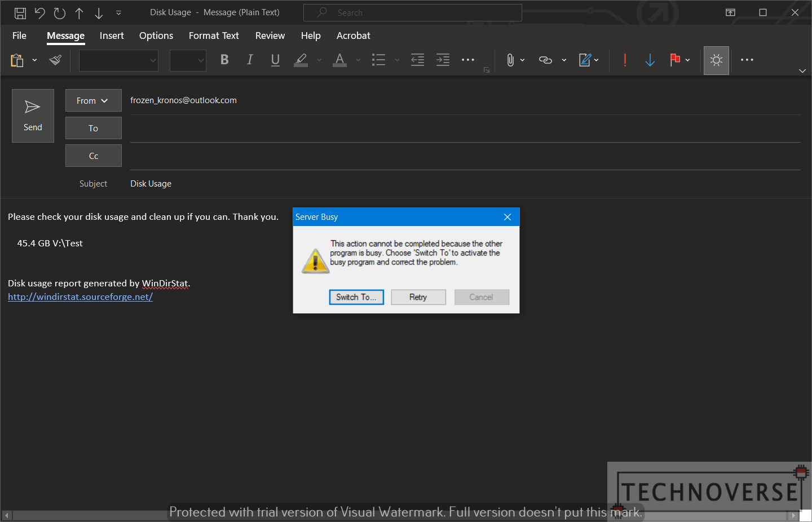812x522 pixels.
Task: Open the windirstat.sourceforge.net link
Action: 80,297
